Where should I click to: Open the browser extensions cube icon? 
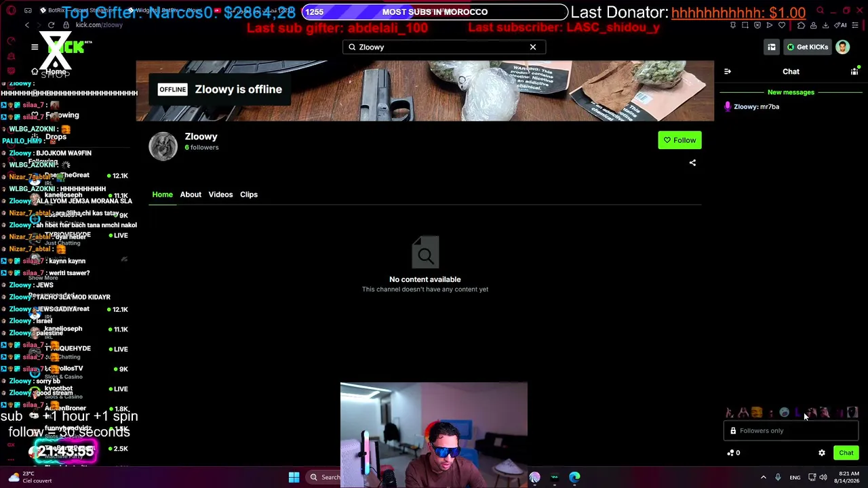click(x=801, y=25)
